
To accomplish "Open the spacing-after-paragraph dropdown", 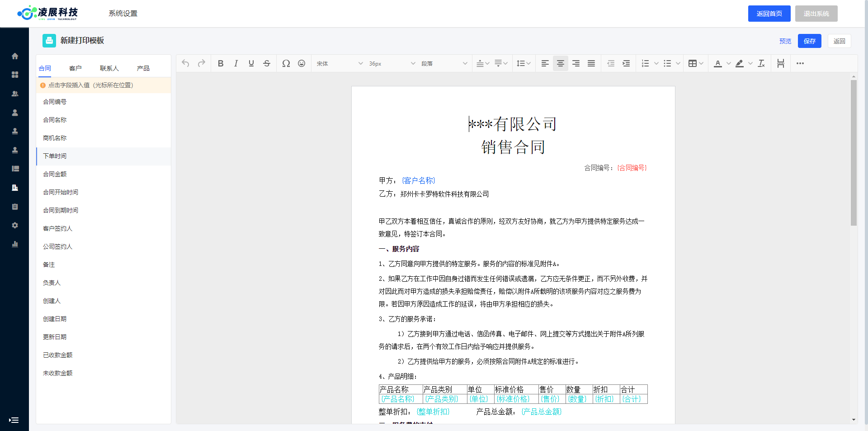I will [x=501, y=63].
